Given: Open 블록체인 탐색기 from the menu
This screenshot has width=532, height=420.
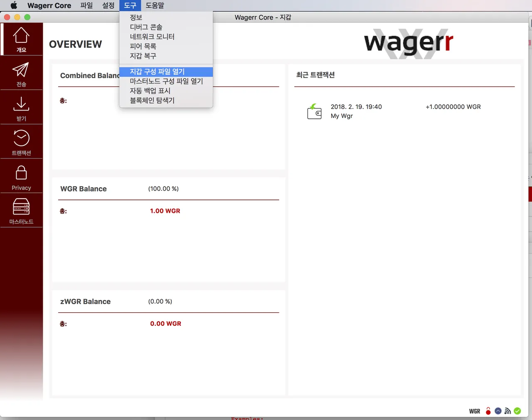Looking at the screenshot, I should click(x=166, y=100).
